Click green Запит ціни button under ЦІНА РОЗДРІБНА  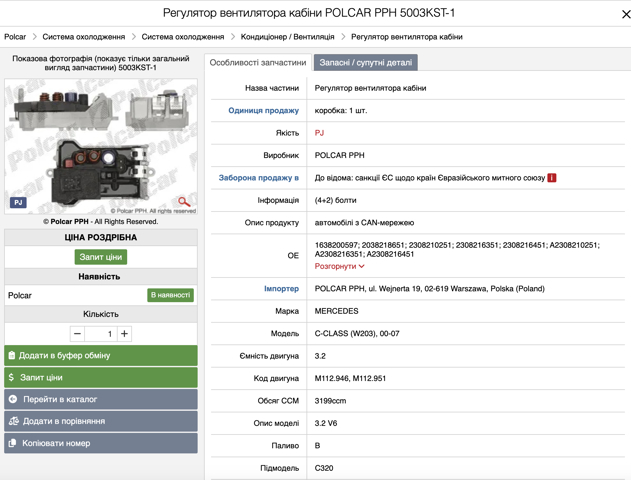[x=101, y=257]
